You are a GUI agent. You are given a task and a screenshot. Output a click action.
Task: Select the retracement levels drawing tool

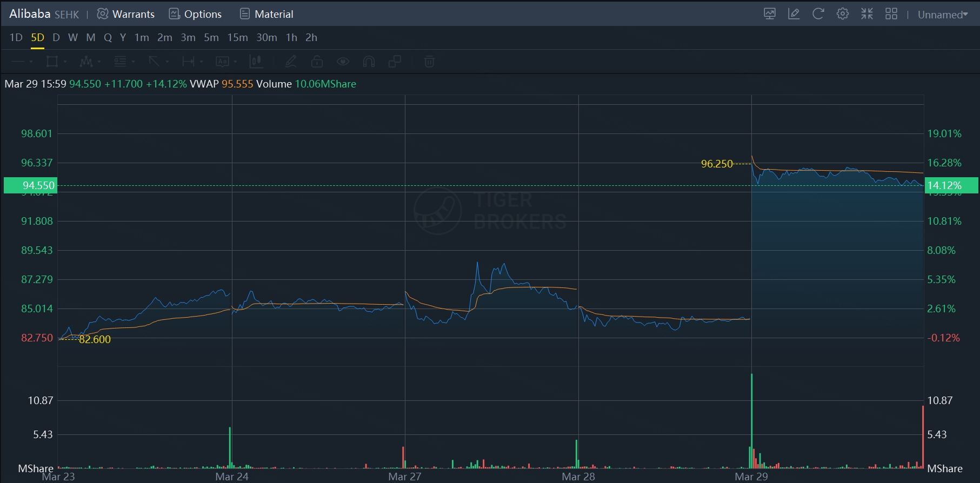pos(120,62)
